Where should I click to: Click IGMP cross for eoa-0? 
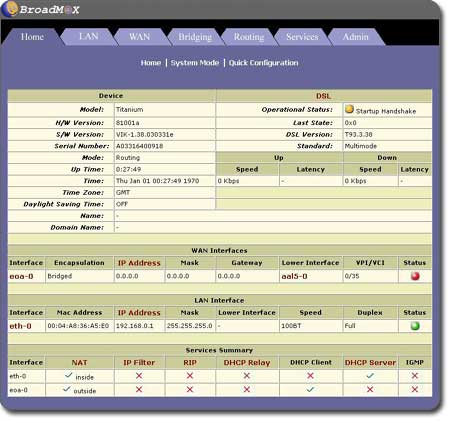(415, 389)
